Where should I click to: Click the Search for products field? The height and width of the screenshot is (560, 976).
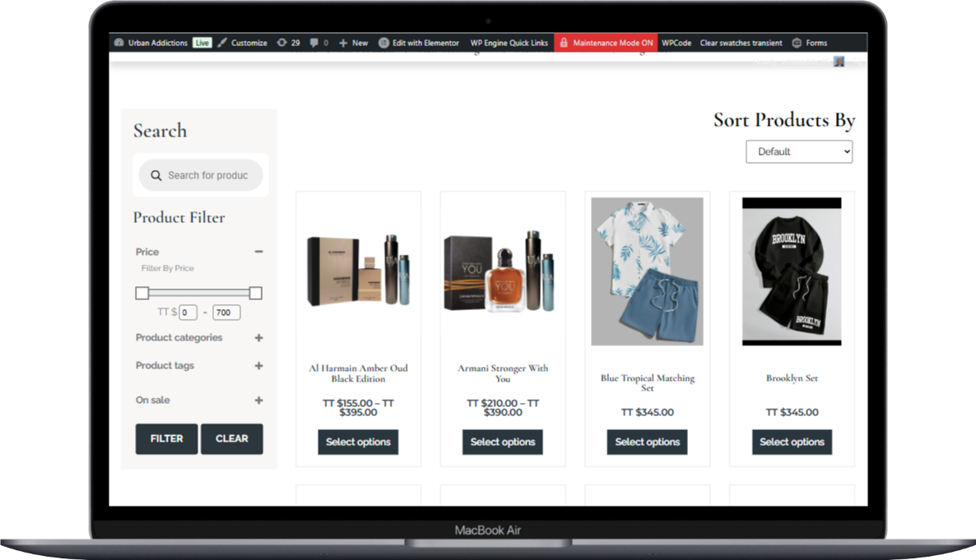pos(201,175)
